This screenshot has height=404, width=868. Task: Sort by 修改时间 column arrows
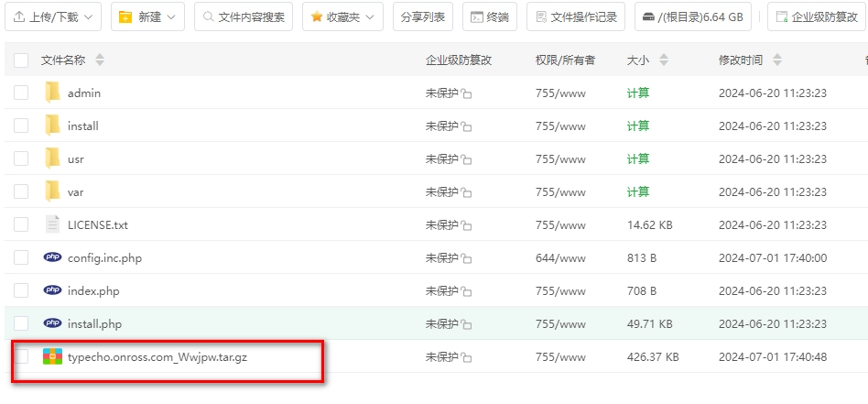pyautogui.click(x=777, y=60)
